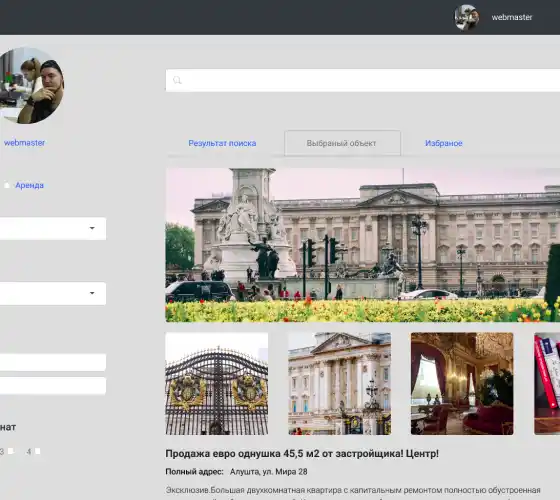The width and height of the screenshot is (560, 500).
Task: Click the search magnifier icon
Action: click(177, 80)
